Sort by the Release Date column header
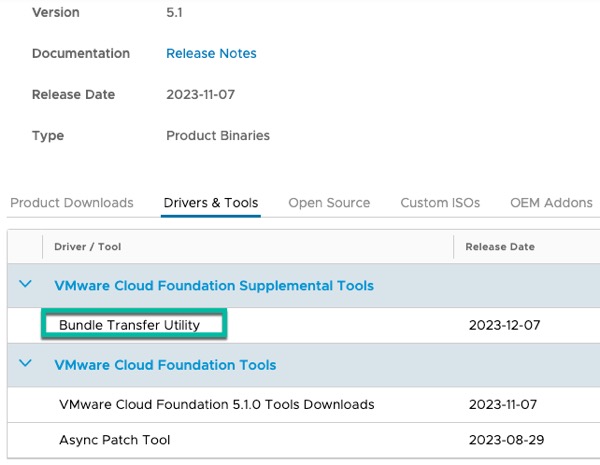 coord(501,247)
